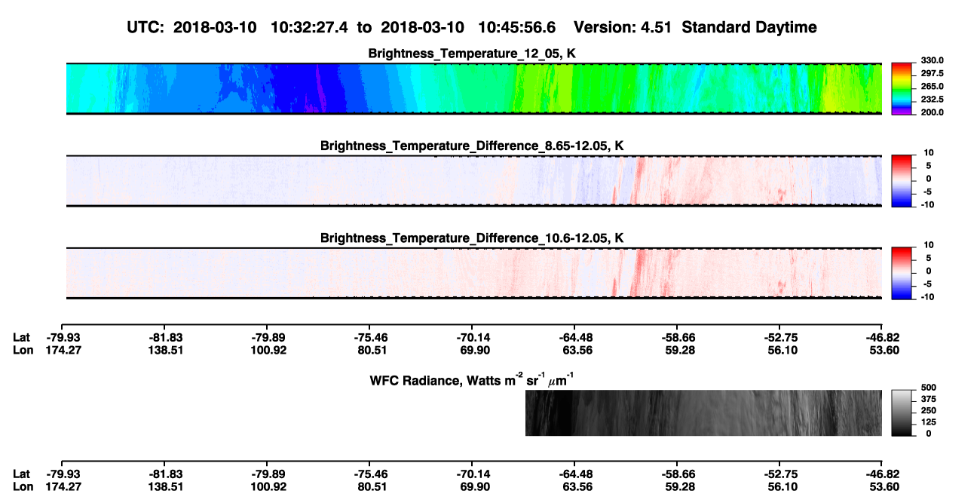Click the rainbow color bar for Brightness Temperature 12.05

coord(901,88)
